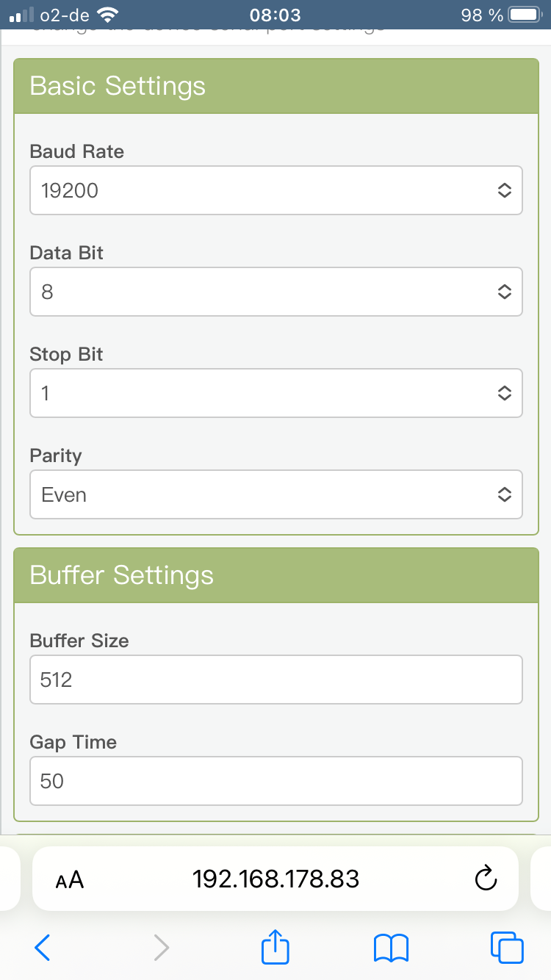
Task: Tap the Wi-Fi status icon
Action: point(107,14)
